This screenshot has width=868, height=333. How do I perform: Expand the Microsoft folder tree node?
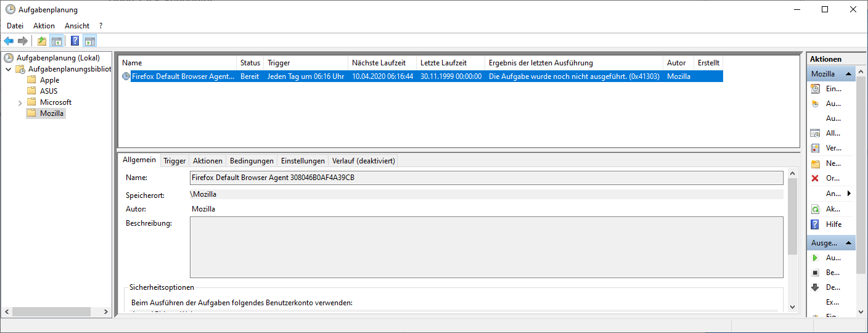click(x=20, y=102)
